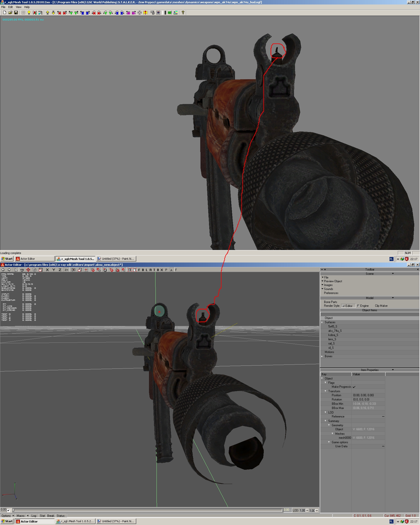This screenshot has width=420, height=525.
Task: Choose the rotate tool in Actor Editor
Action: 34,270
